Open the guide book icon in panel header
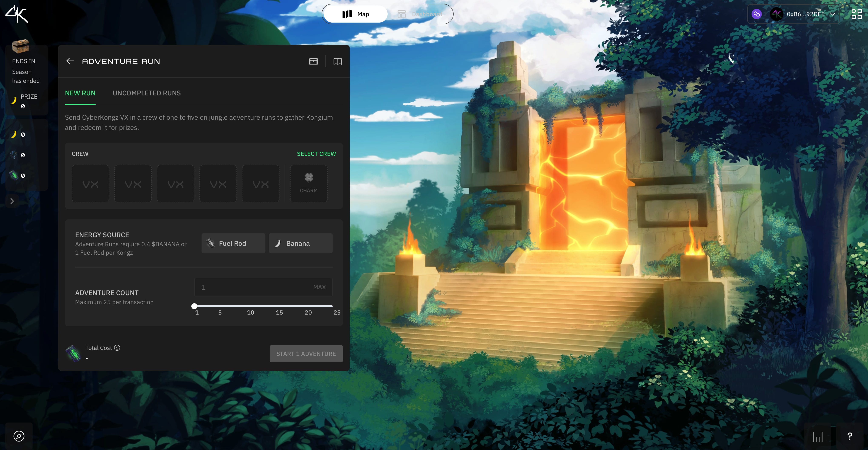This screenshot has width=868, height=450. click(x=338, y=61)
